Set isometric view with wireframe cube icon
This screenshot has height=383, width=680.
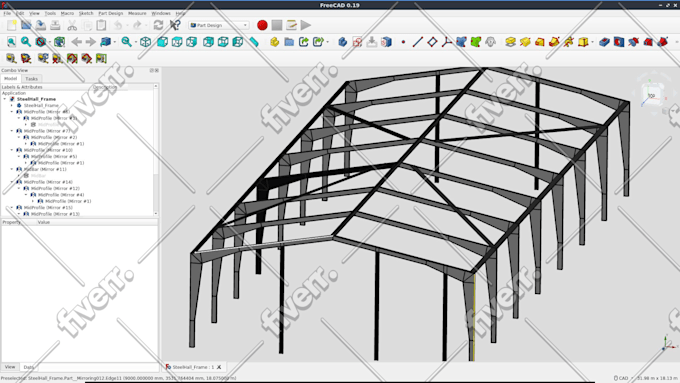pos(146,42)
